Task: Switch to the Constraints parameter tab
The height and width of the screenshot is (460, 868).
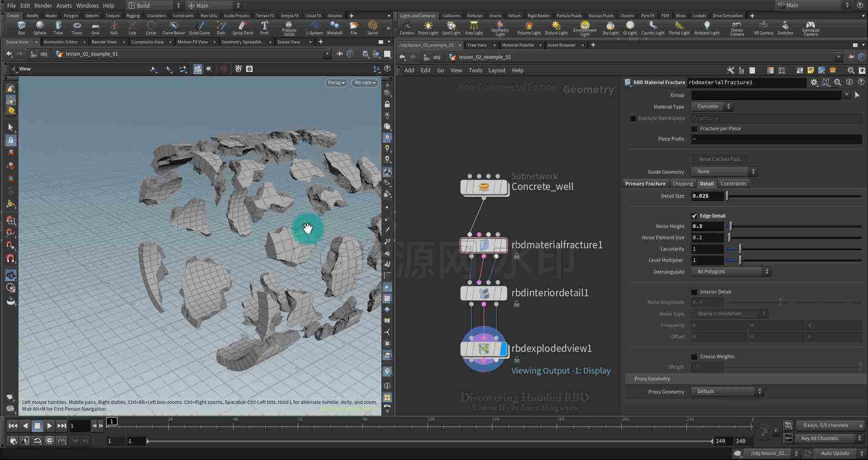Action: click(x=733, y=184)
